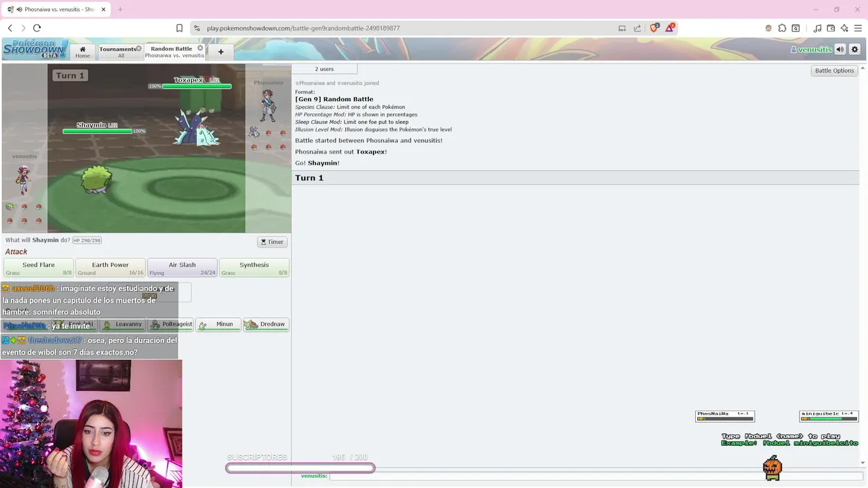This screenshot has width=868, height=488.
Task: Switch to Leavanny
Action: (123, 324)
